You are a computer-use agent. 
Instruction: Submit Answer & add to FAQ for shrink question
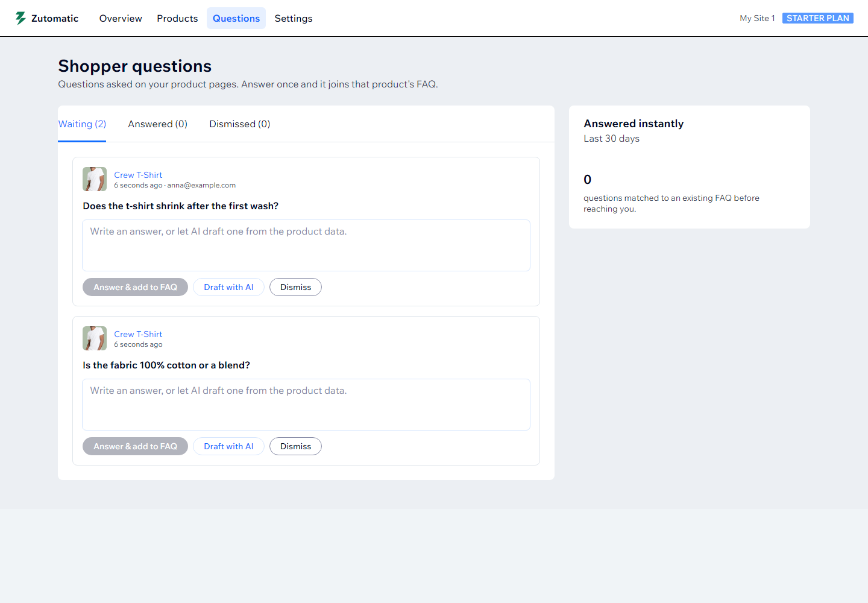point(135,287)
